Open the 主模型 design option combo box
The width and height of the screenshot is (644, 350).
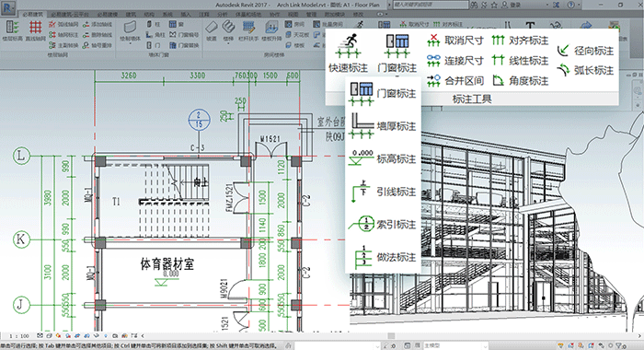(x=455, y=345)
